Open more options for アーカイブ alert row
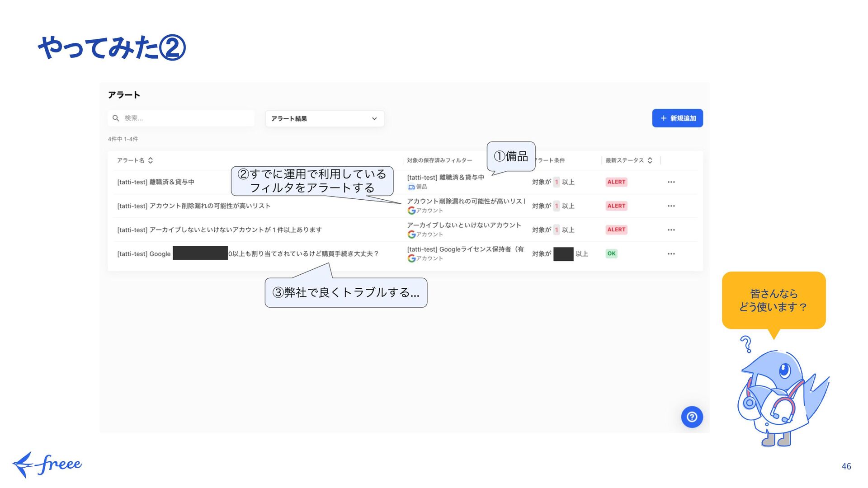Screen dimensions: 868x488 tap(671, 230)
